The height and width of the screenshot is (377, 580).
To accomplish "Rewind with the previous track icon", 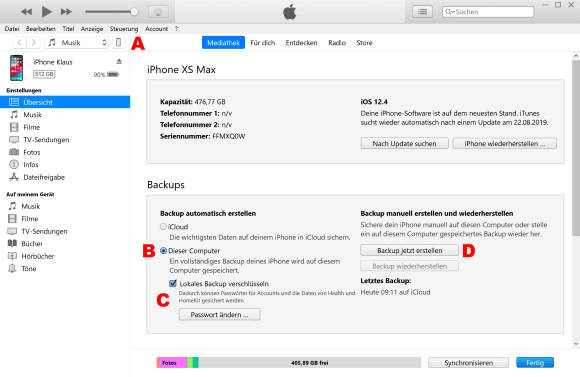I will (x=26, y=12).
